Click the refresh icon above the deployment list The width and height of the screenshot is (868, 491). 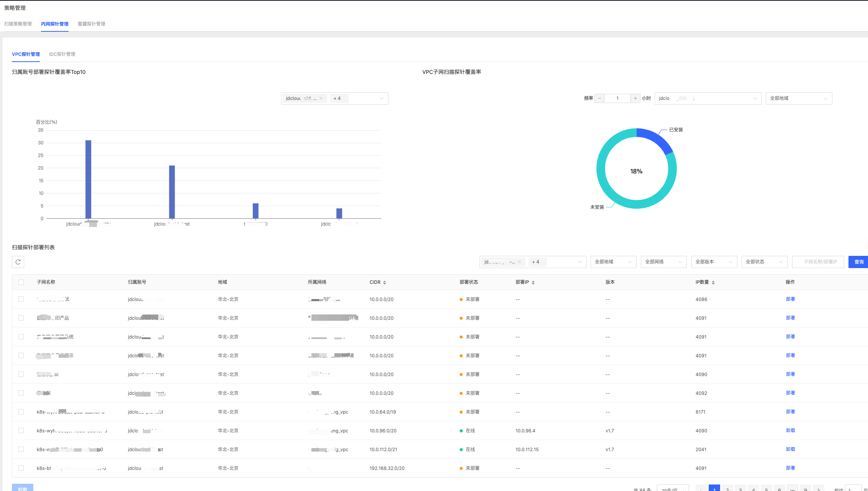18,262
